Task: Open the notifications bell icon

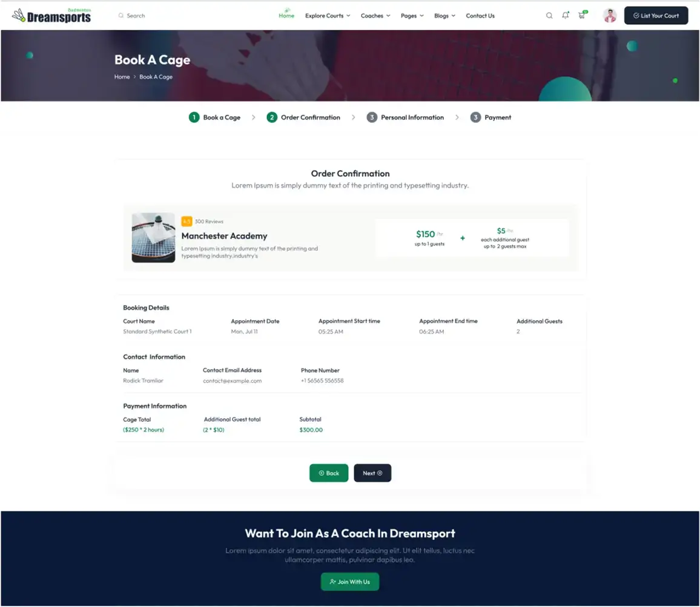Action: point(566,15)
